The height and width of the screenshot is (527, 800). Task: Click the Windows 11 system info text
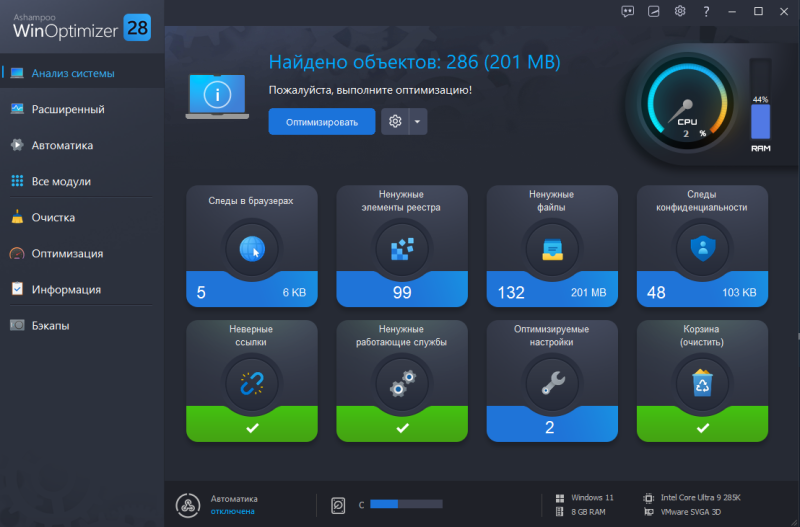click(x=592, y=497)
